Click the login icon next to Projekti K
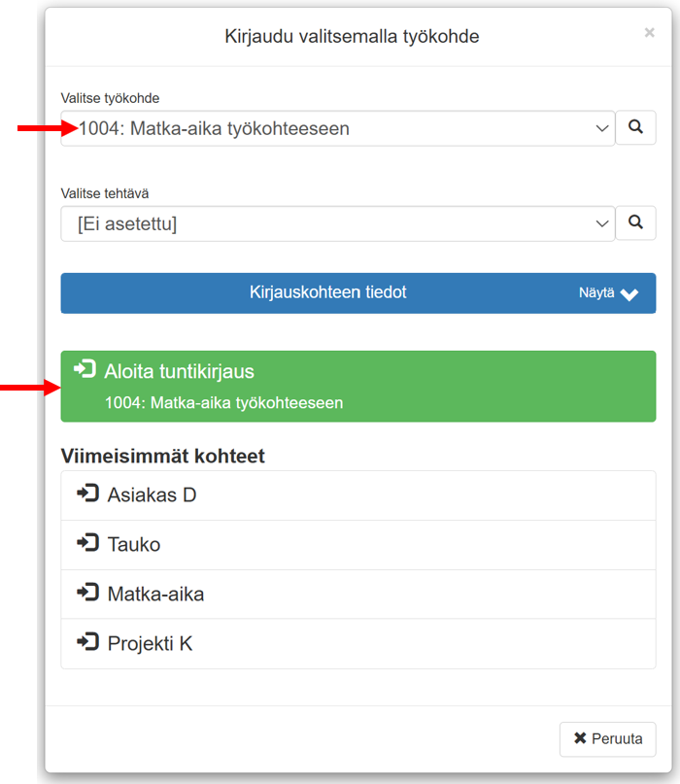Viewport: 680px width, 784px height. [88, 642]
